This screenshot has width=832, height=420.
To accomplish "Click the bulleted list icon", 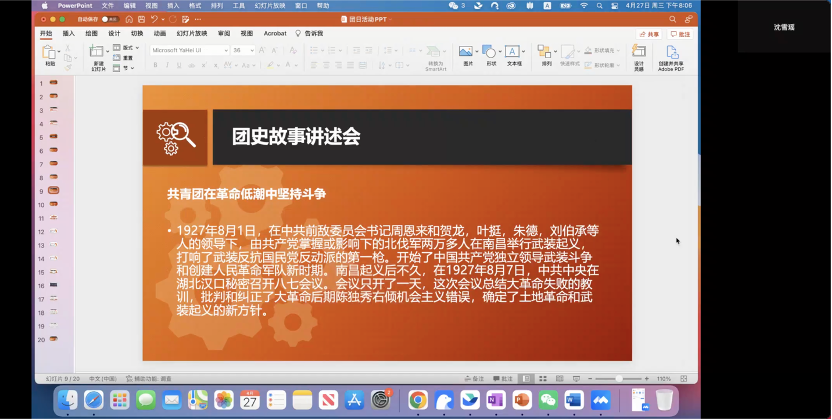I will [314, 50].
